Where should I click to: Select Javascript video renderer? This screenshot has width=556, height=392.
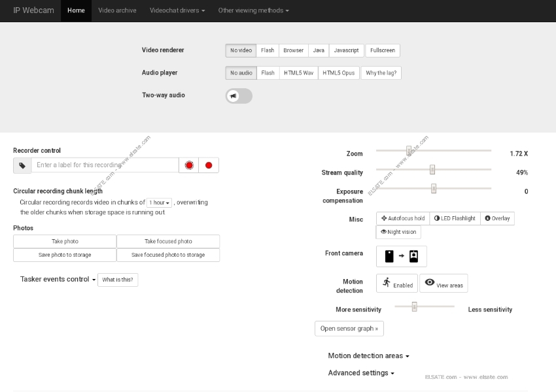[x=347, y=50]
